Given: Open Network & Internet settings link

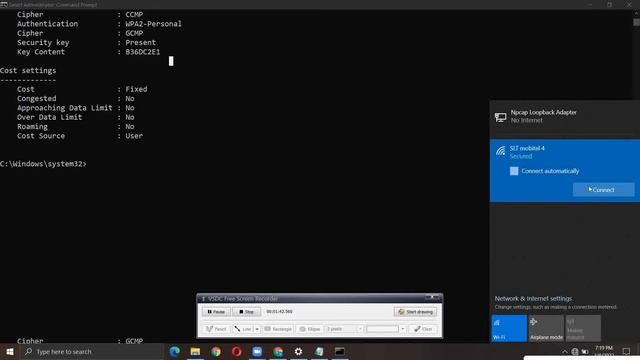Looking at the screenshot, I should click(x=533, y=298).
